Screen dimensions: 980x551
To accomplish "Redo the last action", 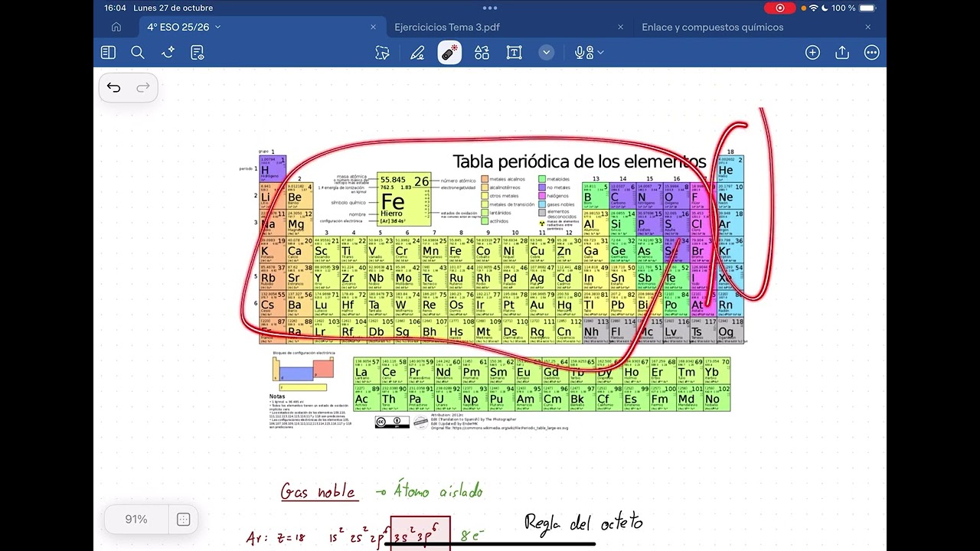I will pos(142,88).
